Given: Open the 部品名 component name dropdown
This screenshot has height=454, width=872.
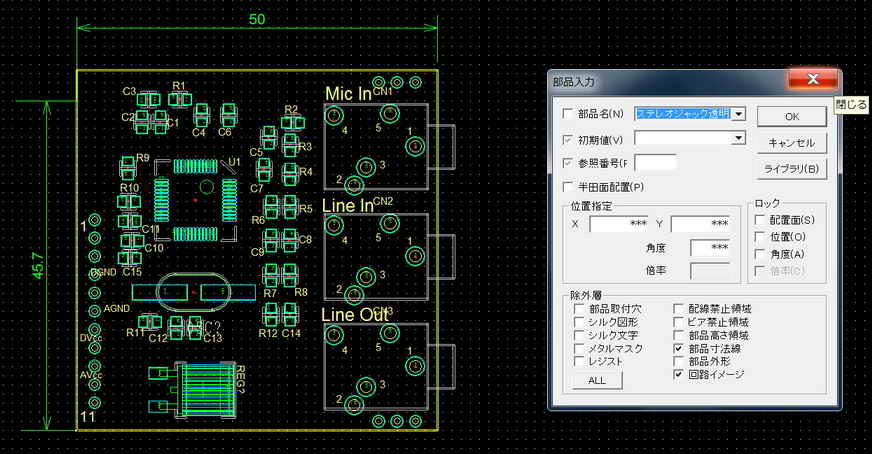Looking at the screenshot, I should click(x=739, y=114).
